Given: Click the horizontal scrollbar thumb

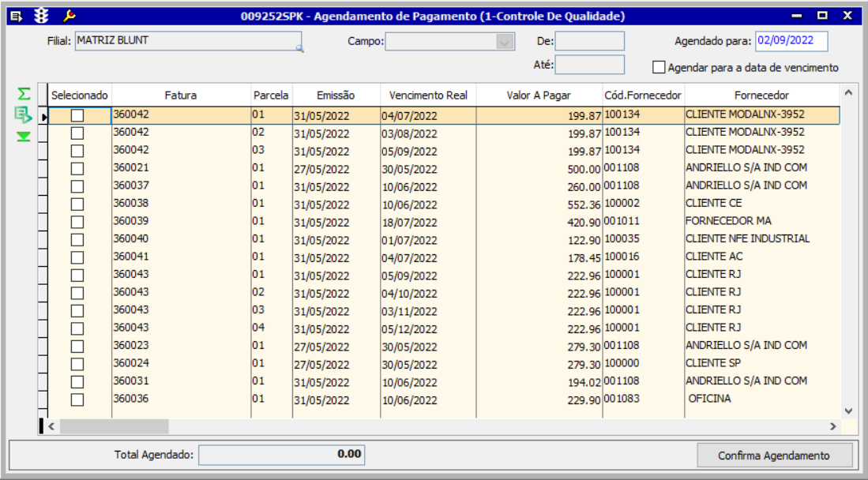Looking at the screenshot, I should 114,426.
